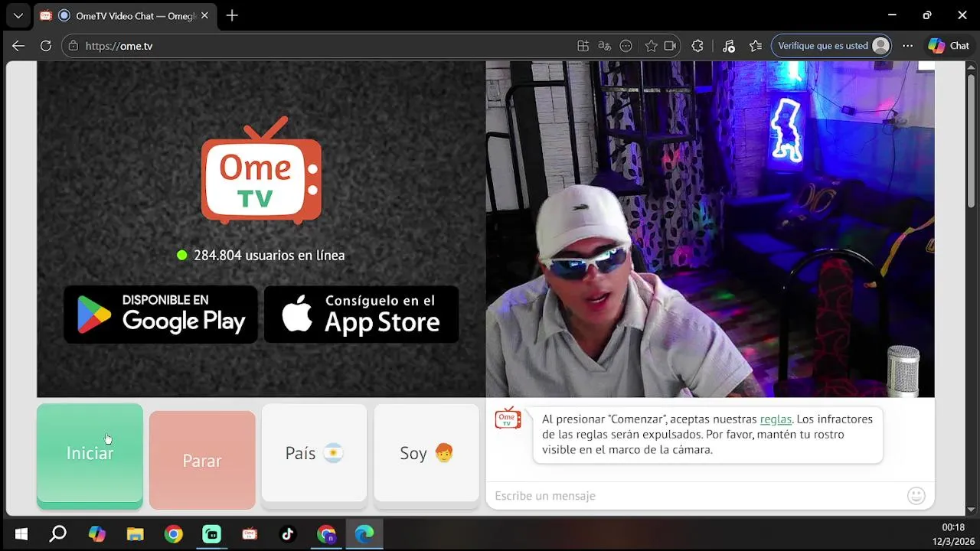Click the large OmeTV logo
The height and width of the screenshot is (551, 980).
(x=261, y=171)
